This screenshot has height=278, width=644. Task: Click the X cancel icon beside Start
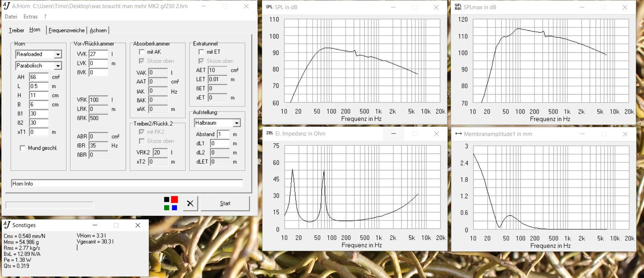click(x=190, y=203)
